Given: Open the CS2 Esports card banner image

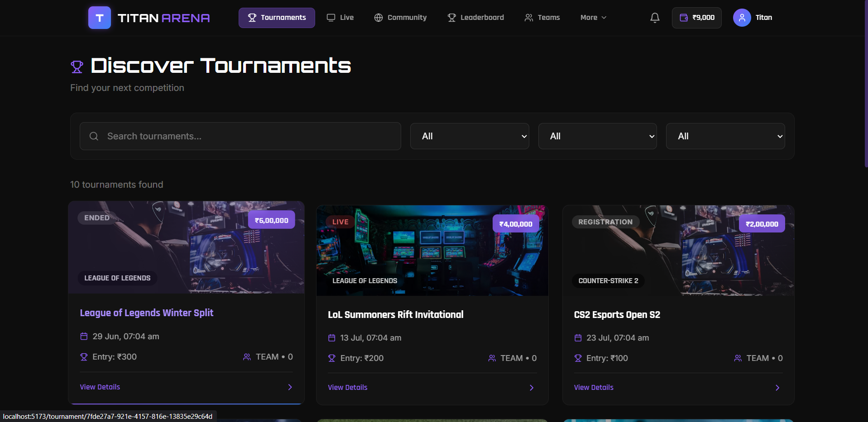Looking at the screenshot, I should click(678, 251).
